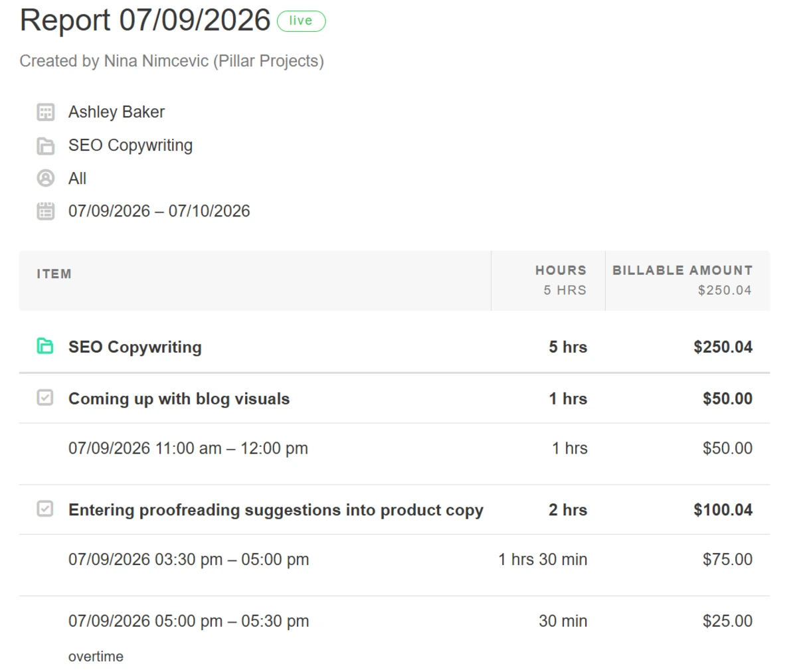Click the Ashley Baker client name

coord(116,112)
